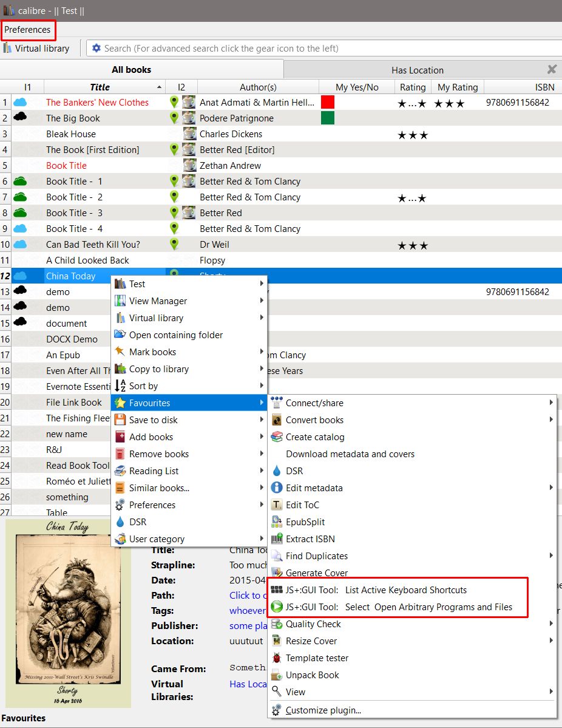This screenshot has height=728, width=562.
Task: Sort by the Title column header
Action: [105, 87]
